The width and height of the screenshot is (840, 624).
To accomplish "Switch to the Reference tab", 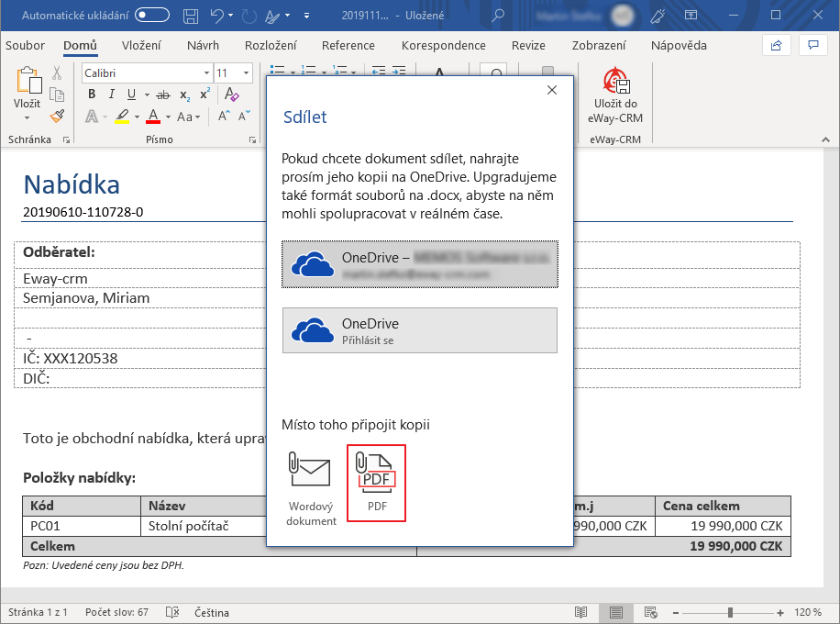I will (x=348, y=46).
